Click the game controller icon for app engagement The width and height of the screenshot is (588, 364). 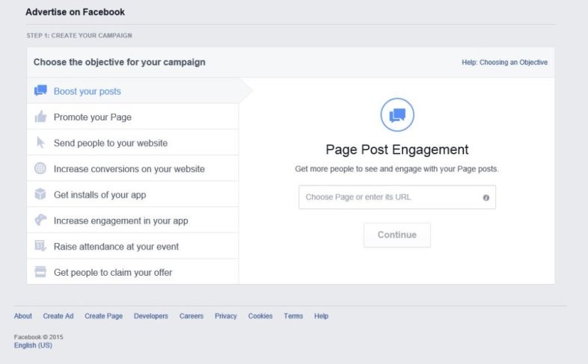(x=40, y=220)
